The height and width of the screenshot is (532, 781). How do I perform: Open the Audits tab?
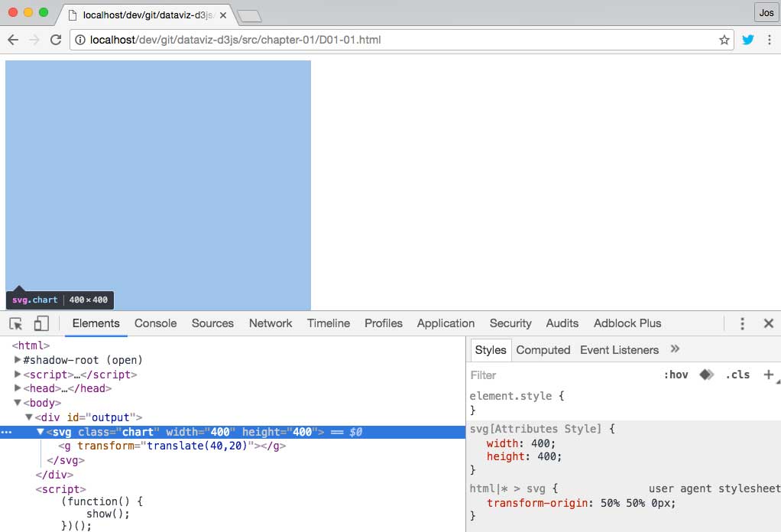click(562, 324)
